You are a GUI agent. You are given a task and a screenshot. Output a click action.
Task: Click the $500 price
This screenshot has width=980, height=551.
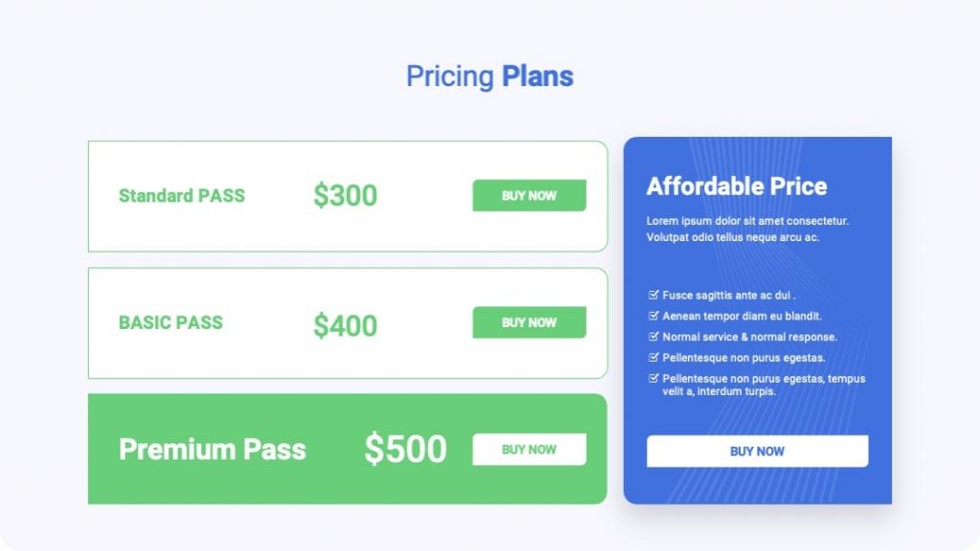pyautogui.click(x=406, y=449)
